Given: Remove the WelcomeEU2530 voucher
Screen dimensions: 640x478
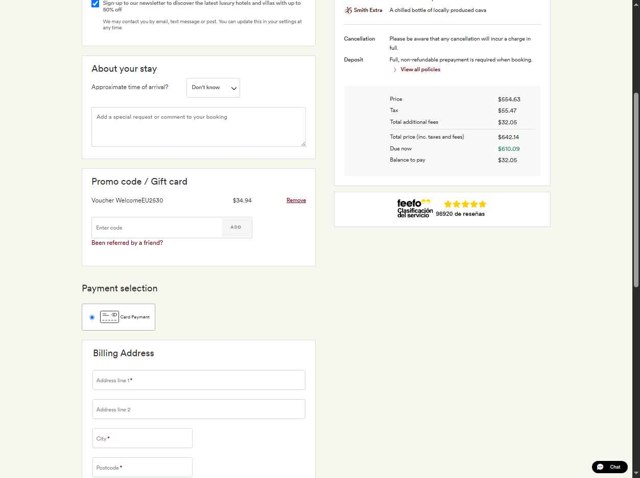Looking at the screenshot, I should 296,200.
